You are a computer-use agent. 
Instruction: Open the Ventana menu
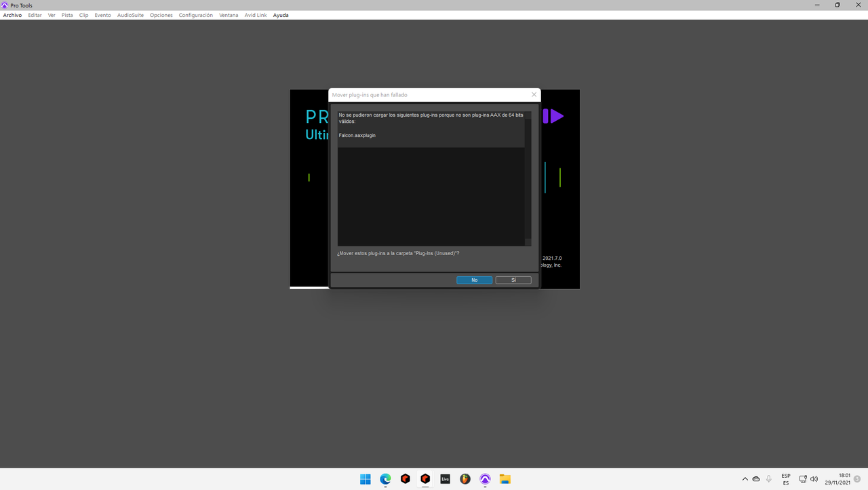(229, 15)
